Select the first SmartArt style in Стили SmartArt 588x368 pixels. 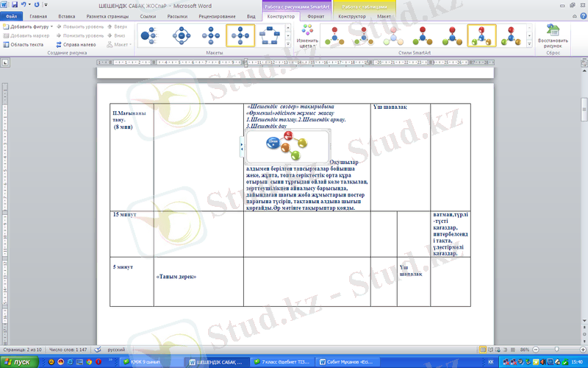point(336,35)
